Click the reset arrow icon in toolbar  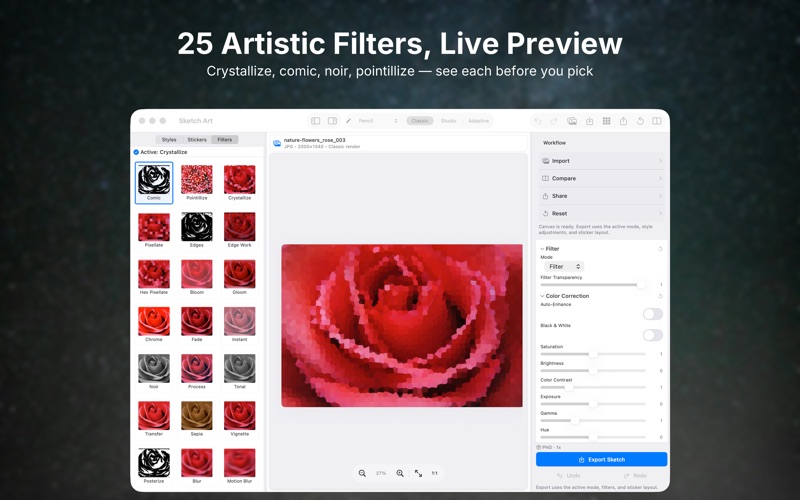coord(640,121)
